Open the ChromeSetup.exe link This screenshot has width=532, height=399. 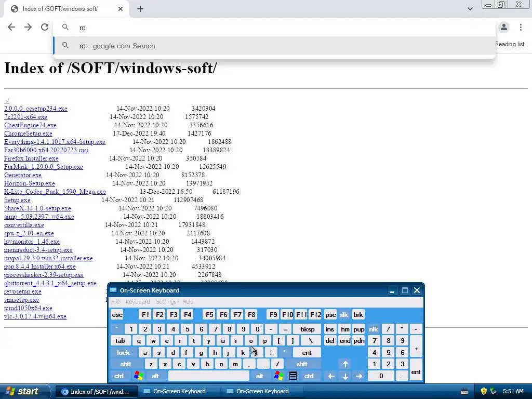click(28, 134)
